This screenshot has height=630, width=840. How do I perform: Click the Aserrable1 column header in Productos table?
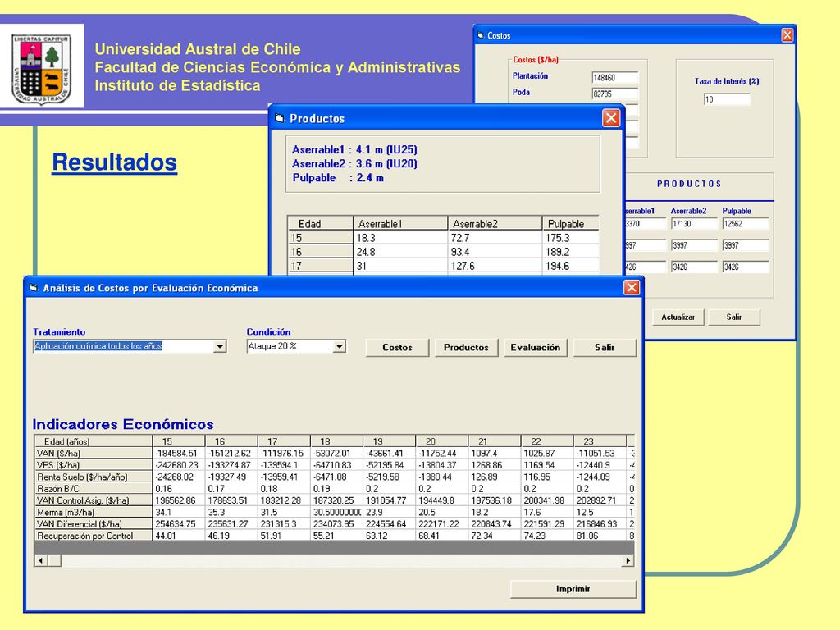point(400,223)
